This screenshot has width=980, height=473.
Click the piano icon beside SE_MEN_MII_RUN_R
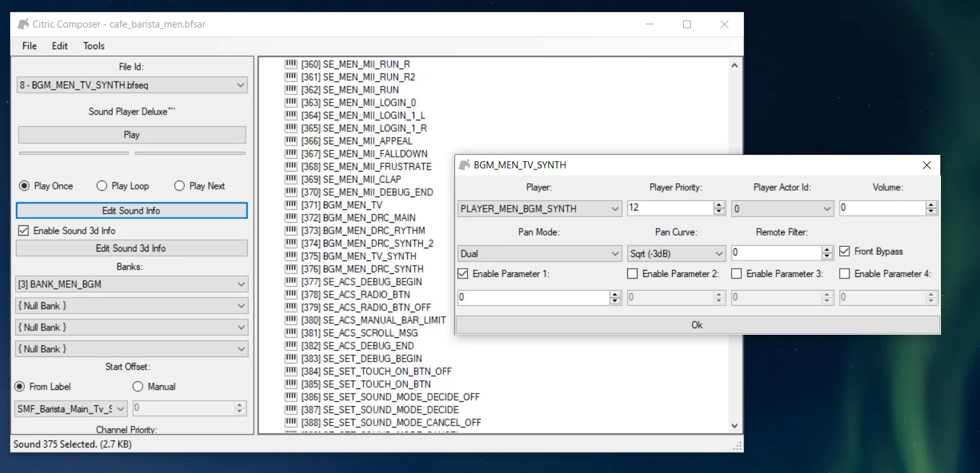click(291, 64)
